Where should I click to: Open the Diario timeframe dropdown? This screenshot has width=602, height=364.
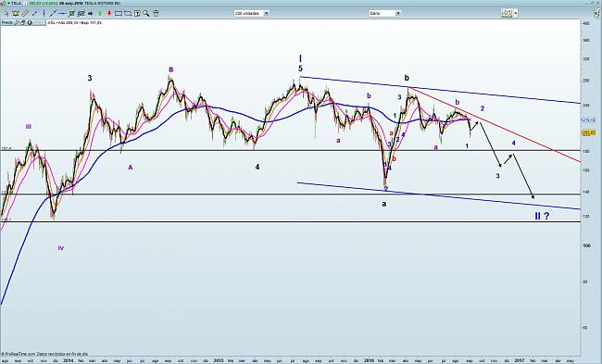[x=398, y=13]
